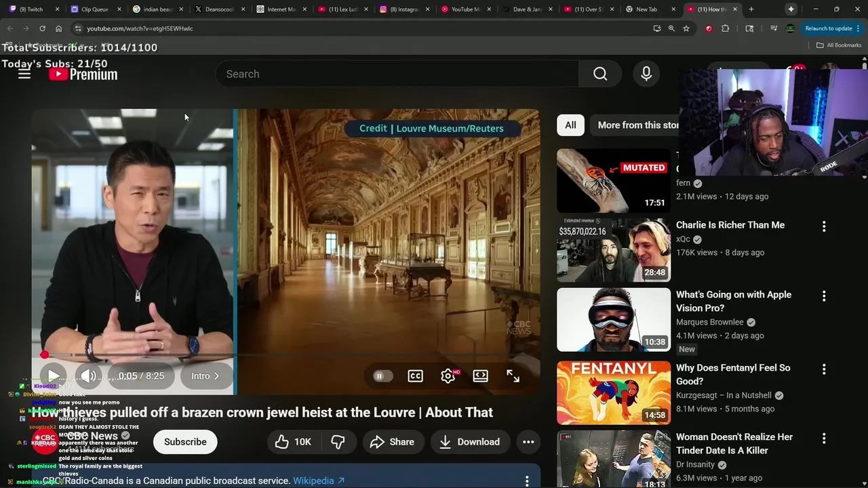
Task: Open the YouTube guide hamburger menu
Action: click(24, 74)
